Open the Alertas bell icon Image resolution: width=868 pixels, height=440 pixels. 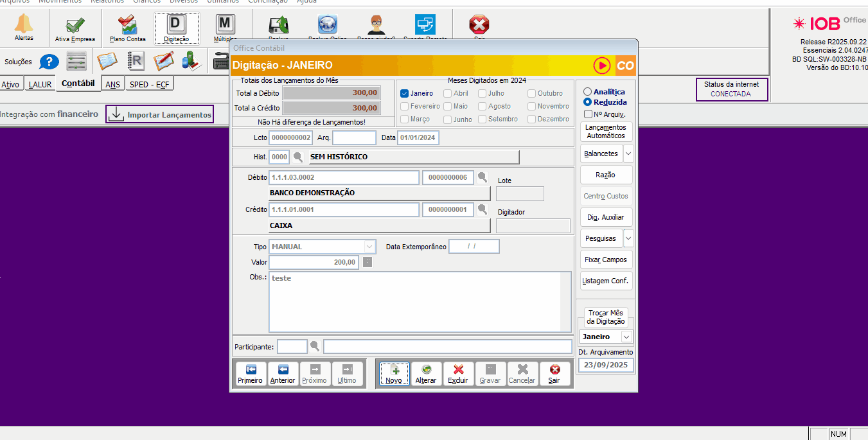coord(24,26)
